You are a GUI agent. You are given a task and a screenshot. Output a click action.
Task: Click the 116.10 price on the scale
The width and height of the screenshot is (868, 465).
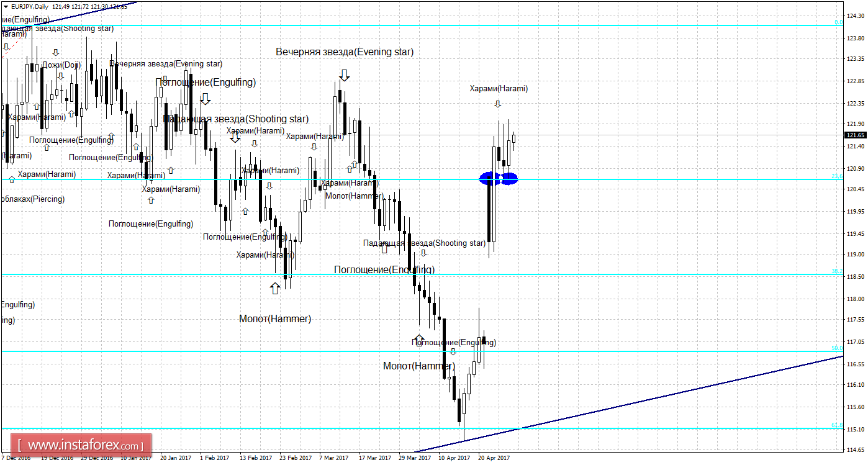point(856,386)
